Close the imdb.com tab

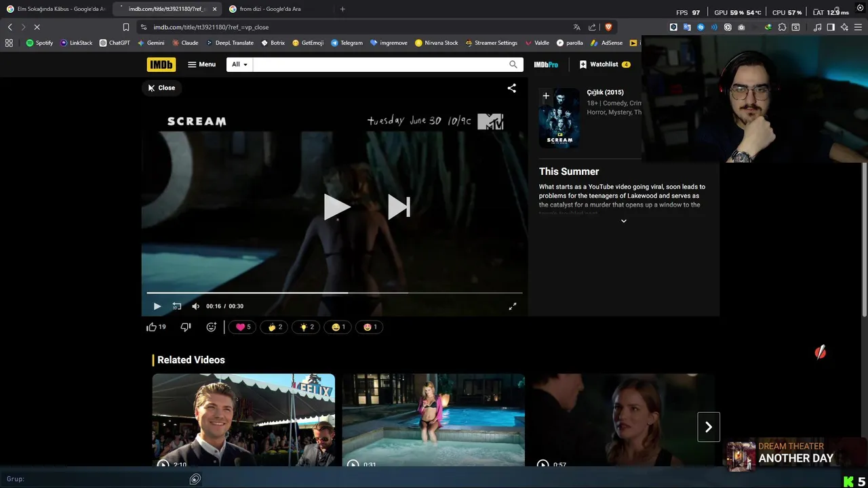click(x=214, y=9)
